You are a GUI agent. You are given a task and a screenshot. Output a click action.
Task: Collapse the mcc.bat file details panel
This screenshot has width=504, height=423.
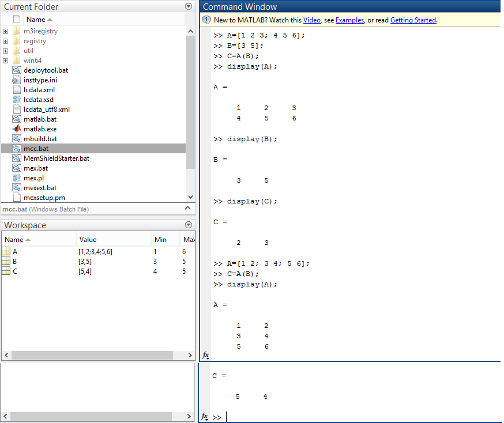(x=188, y=209)
